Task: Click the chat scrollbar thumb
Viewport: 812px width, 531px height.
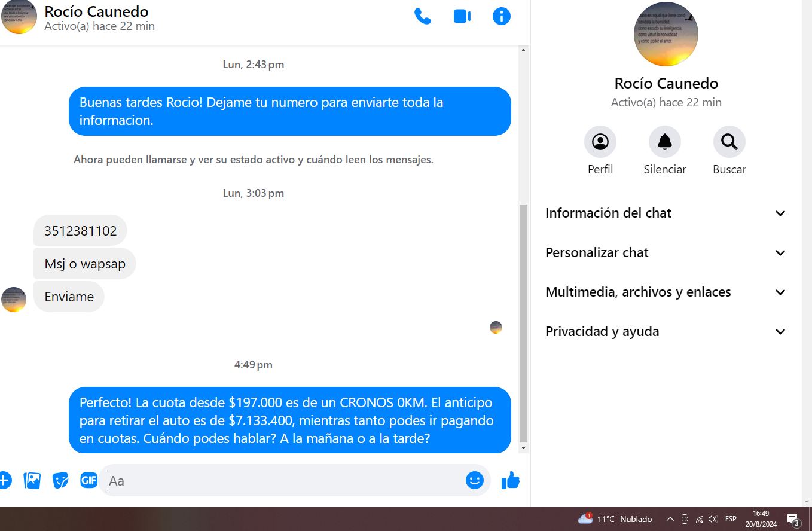Action: 523,323
